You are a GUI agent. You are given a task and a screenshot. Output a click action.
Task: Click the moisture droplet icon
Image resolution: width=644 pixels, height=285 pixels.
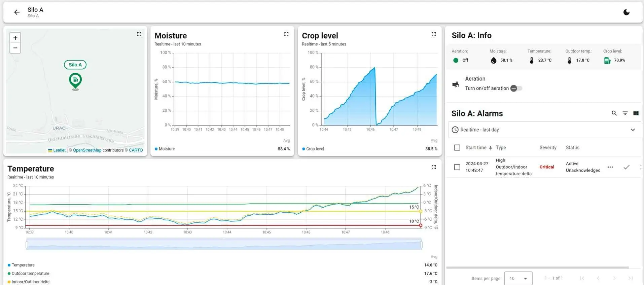coord(494,60)
